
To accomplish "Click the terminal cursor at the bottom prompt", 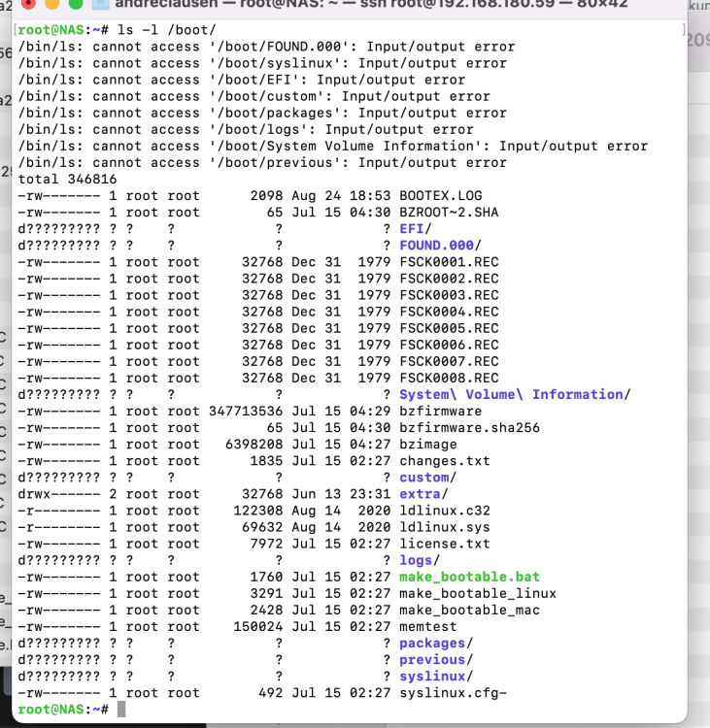I will click(121, 710).
